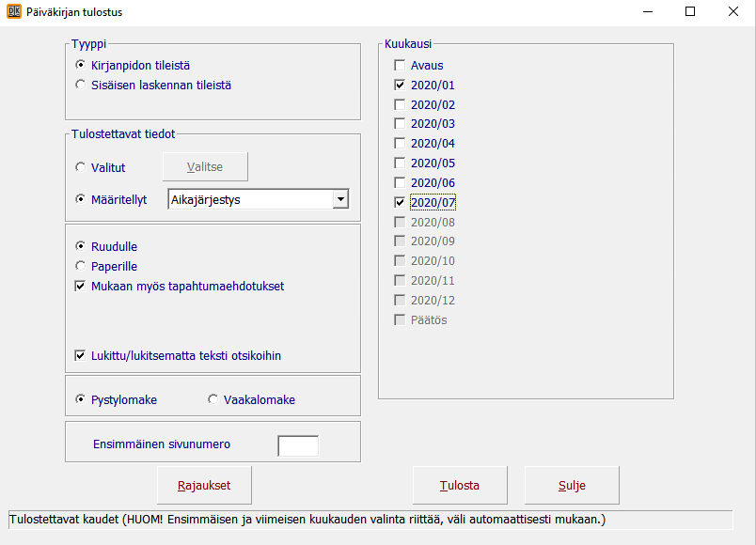
Task: Maximize the Päiväkirjan tulostus window
Action: pyautogui.click(x=690, y=12)
